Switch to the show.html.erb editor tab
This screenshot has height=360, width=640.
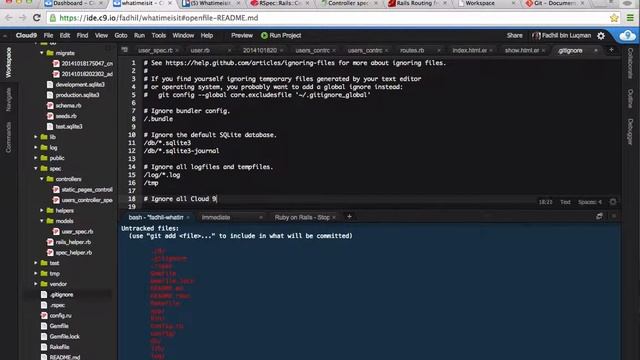coord(522,50)
